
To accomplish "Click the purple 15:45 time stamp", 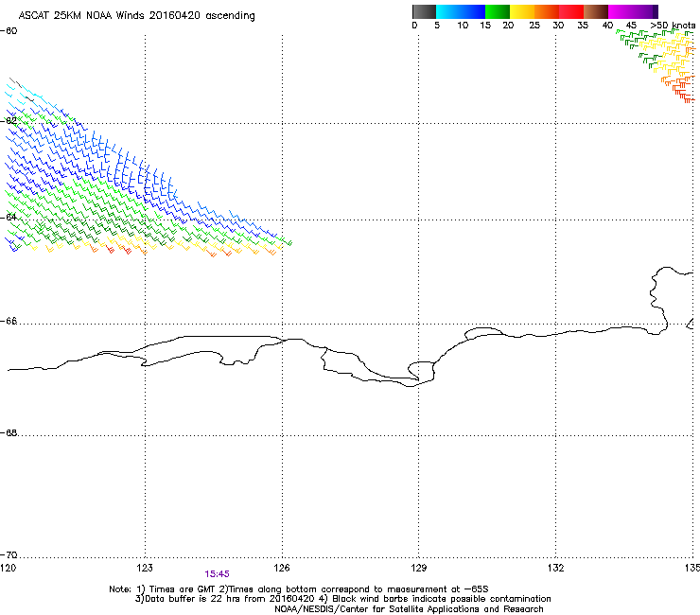I will (x=217, y=574).
